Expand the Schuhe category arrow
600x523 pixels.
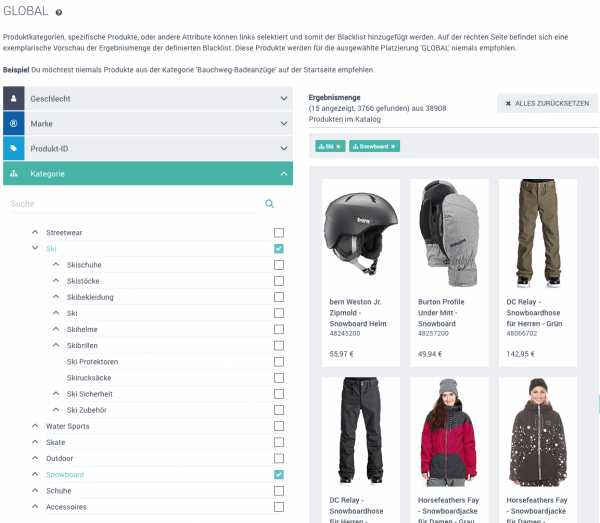click(35, 490)
